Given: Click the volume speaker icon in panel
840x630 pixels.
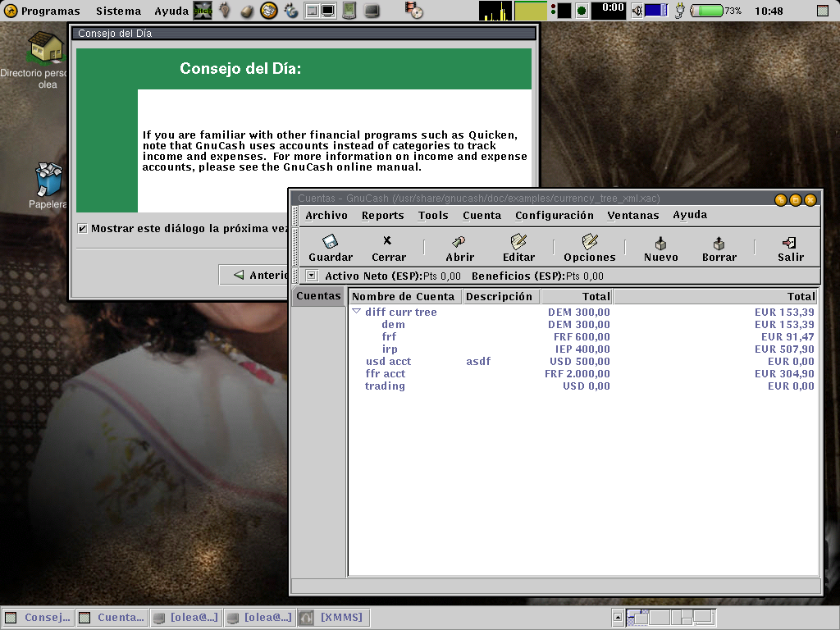Looking at the screenshot, I should click(x=637, y=11).
